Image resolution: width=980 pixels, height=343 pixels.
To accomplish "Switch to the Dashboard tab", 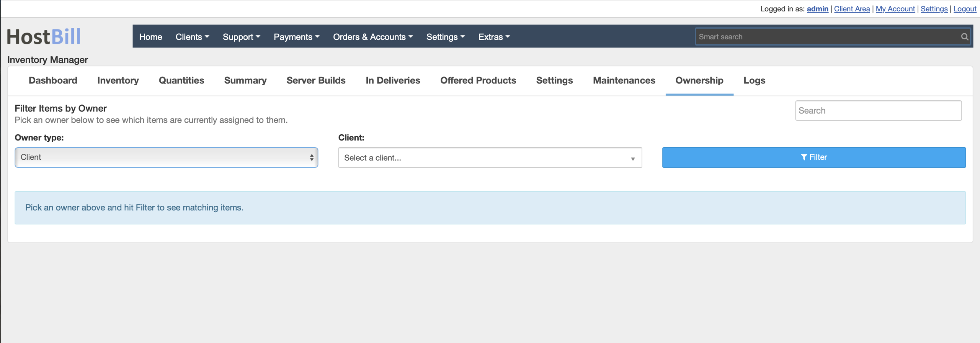I will tap(53, 80).
